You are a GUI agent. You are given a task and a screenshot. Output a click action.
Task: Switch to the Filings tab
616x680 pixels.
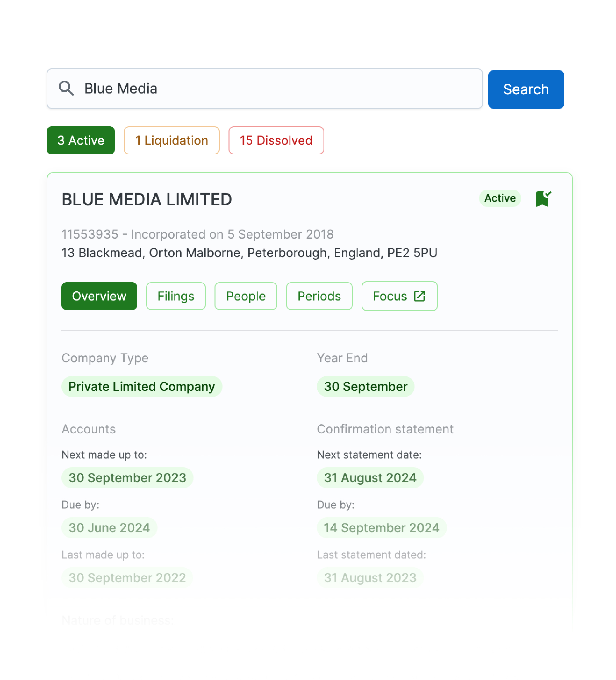pos(175,296)
